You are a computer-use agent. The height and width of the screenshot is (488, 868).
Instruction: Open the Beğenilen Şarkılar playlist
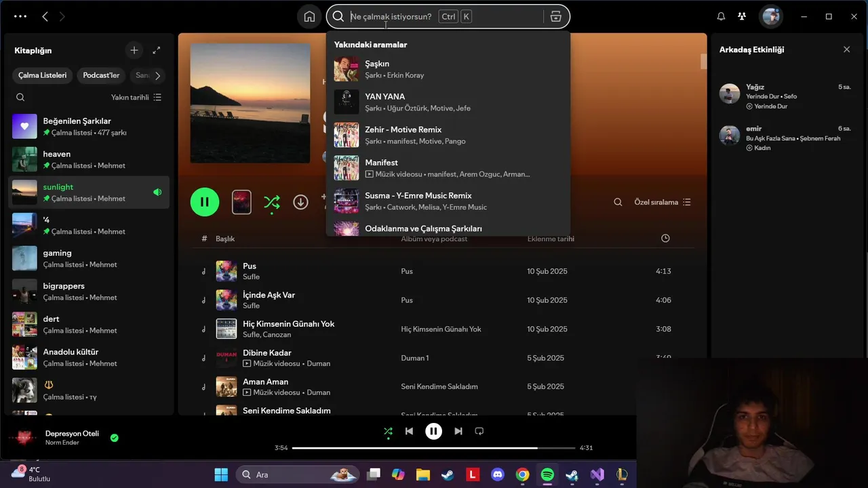(88, 126)
